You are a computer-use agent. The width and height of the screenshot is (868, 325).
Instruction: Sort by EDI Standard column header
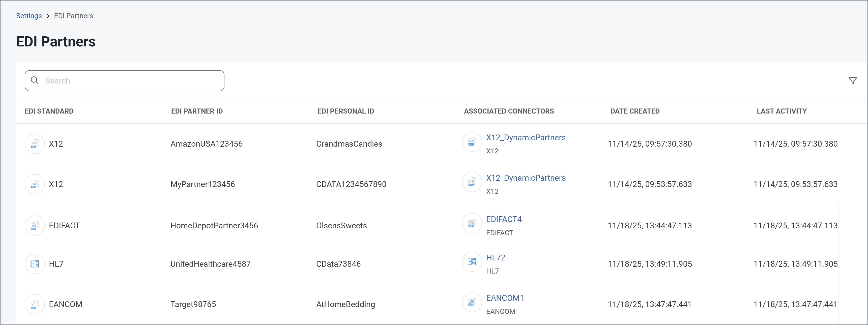49,111
